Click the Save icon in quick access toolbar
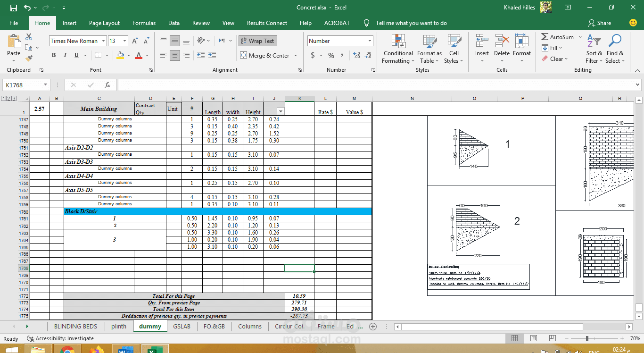 (14, 8)
